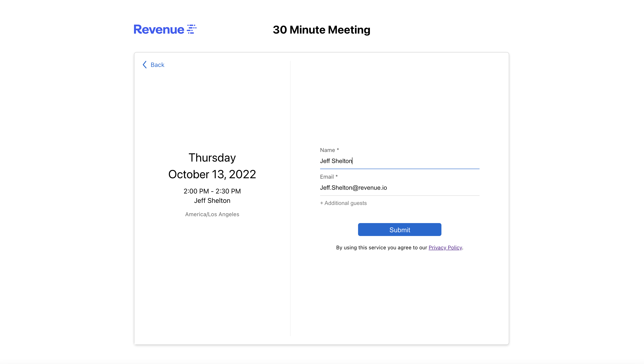Expand the Additional guests option
Viewport: 644px width, 364px height.
click(x=345, y=203)
